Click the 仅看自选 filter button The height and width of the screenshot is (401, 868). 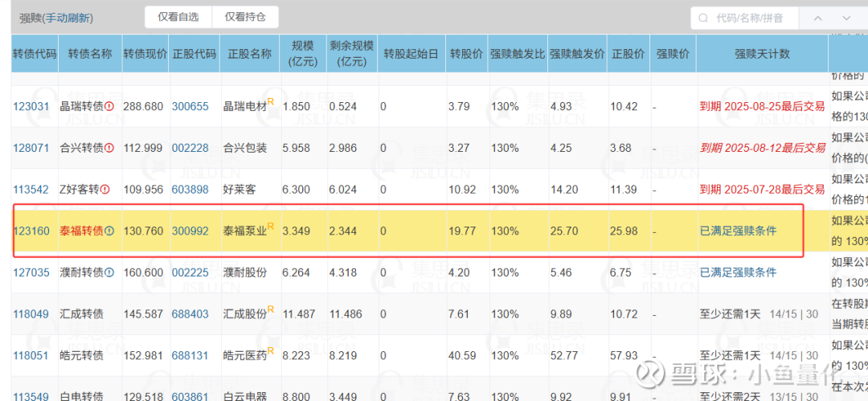(178, 17)
